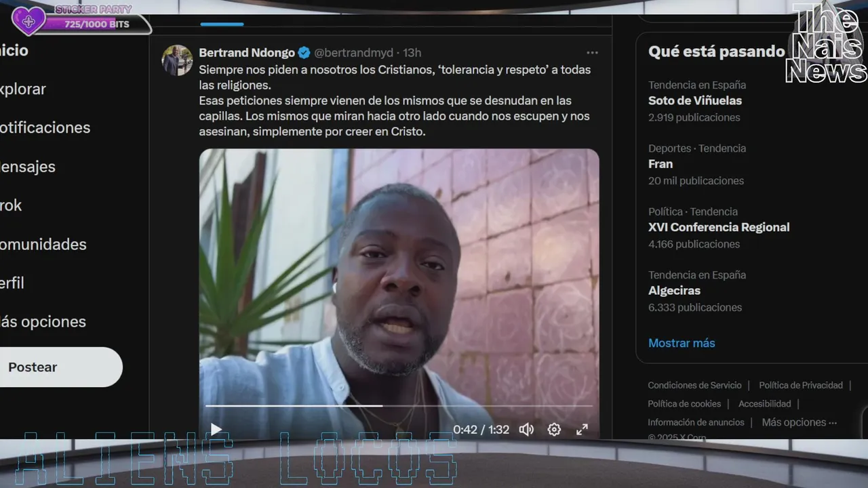The width and height of the screenshot is (868, 488).
Task: Open the Fran sports trend
Action: 660,164
